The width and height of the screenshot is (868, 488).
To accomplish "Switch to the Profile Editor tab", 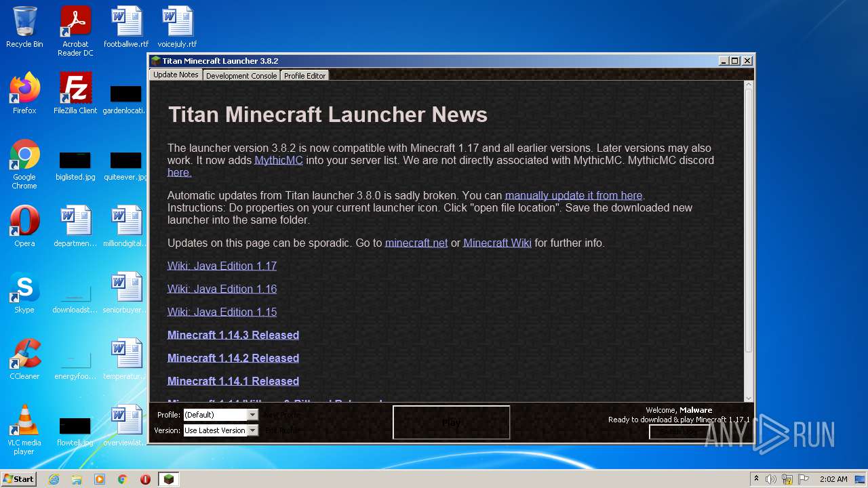I will 304,76.
